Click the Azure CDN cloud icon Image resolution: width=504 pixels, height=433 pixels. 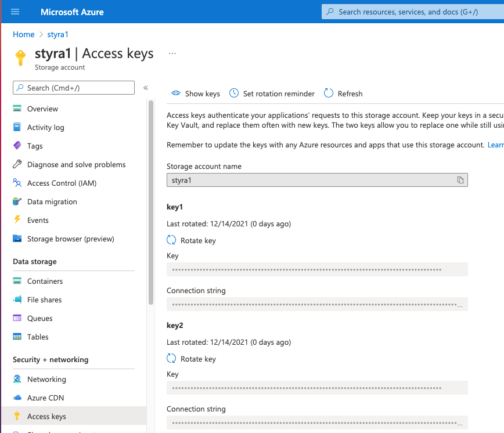[x=17, y=398]
